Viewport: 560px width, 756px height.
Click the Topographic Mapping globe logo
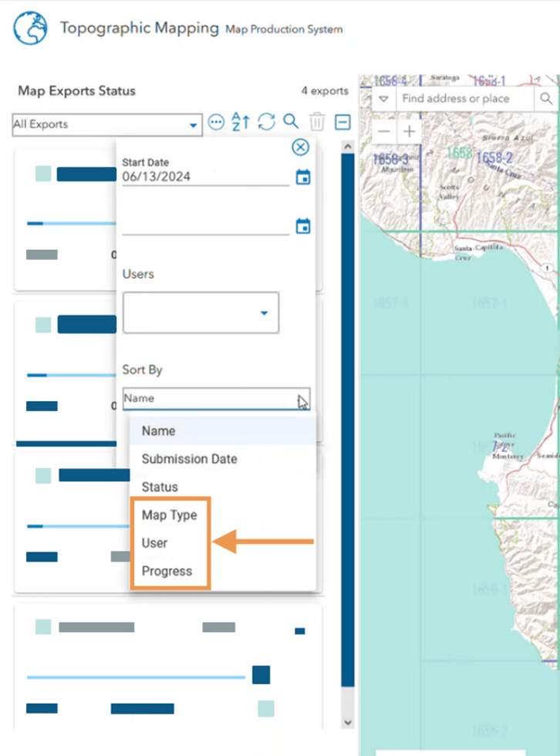click(x=30, y=29)
